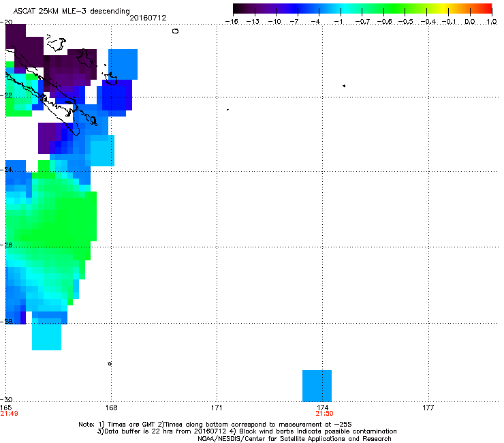504x443 pixels.
Task: Click the "Times are GMT" note line
Action: 215,425
